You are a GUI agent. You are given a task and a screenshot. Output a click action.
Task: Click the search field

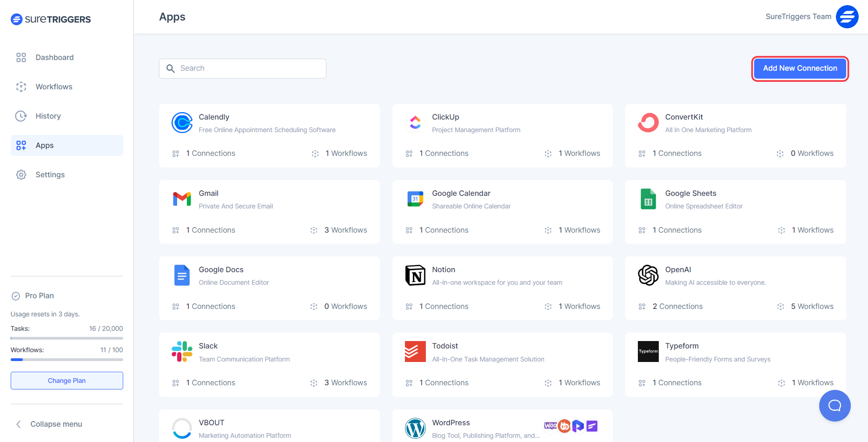[243, 68]
